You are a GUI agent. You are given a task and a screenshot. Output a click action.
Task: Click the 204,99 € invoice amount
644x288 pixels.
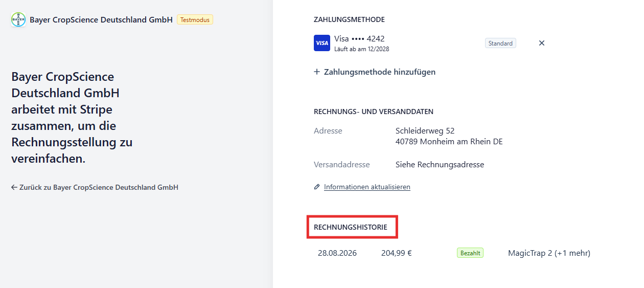coord(397,253)
